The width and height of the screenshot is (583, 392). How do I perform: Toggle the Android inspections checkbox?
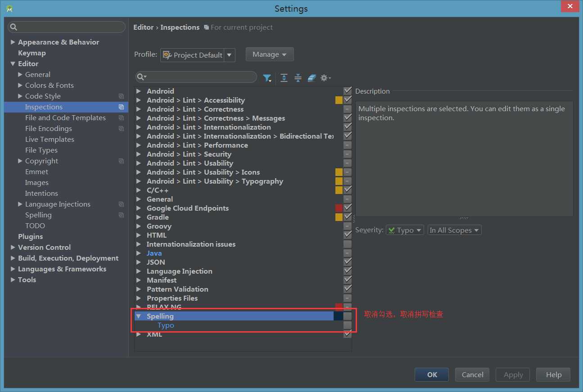click(x=348, y=91)
